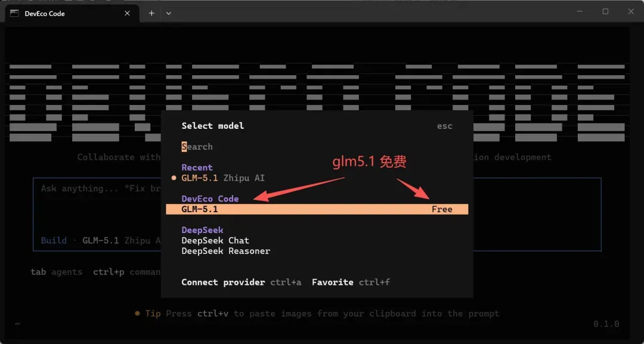This screenshot has height=344, width=644.
Task: Click the Recent section heading
Action: [197, 168]
